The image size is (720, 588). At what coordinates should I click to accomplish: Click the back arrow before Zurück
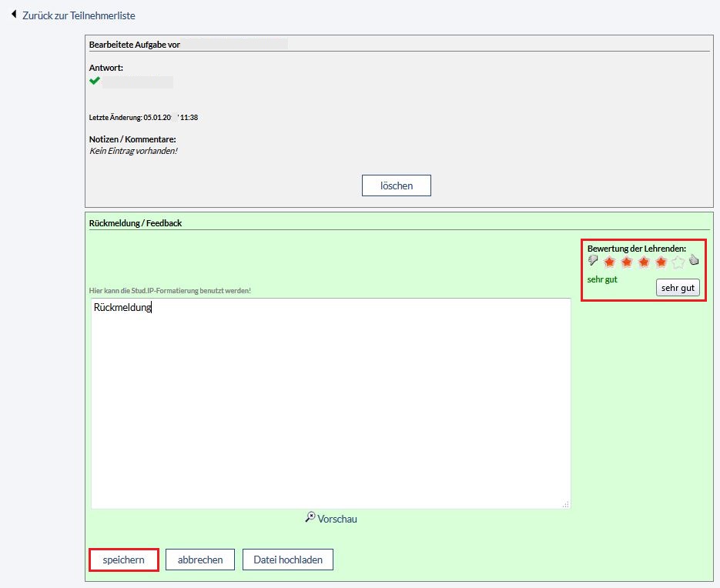(14, 15)
